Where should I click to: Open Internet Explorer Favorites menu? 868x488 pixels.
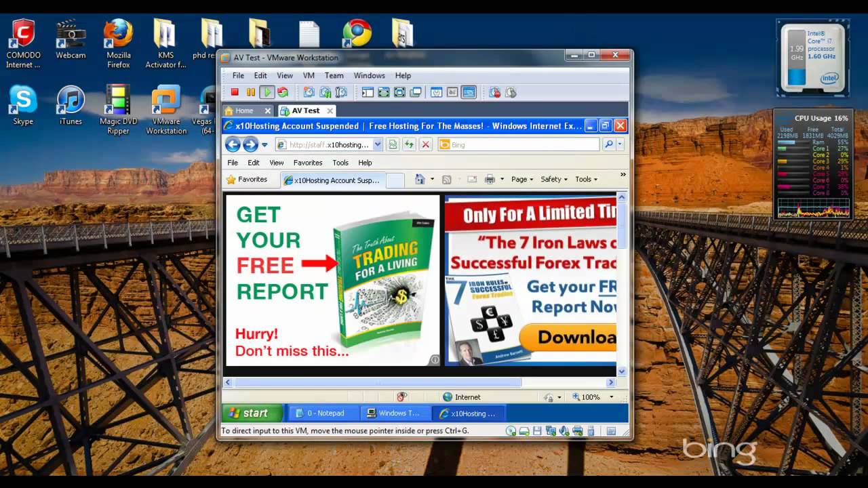307,163
